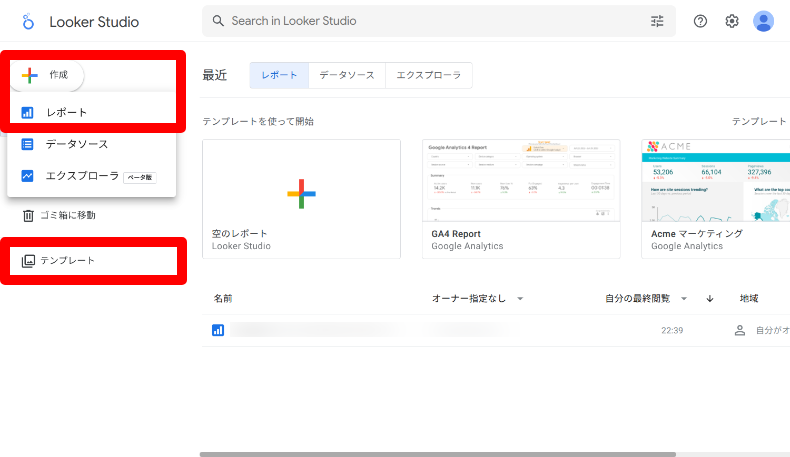Open the help question mark icon
The width and height of the screenshot is (790, 457).
click(700, 21)
